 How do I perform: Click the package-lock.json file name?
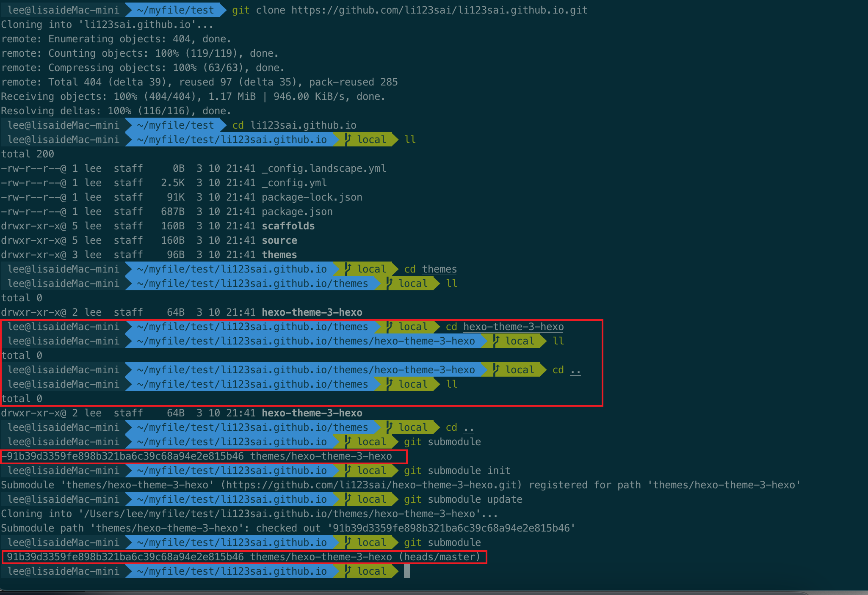point(312,197)
